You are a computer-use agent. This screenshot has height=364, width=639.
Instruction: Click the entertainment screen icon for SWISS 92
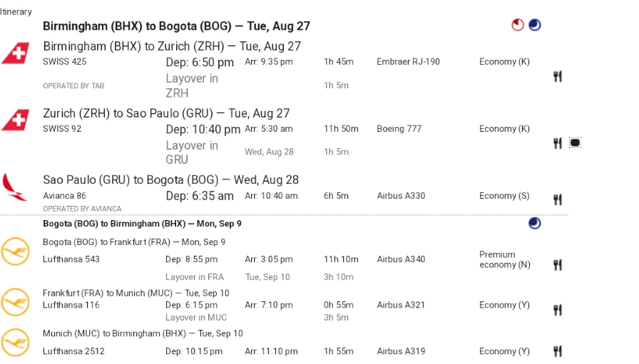tap(575, 143)
